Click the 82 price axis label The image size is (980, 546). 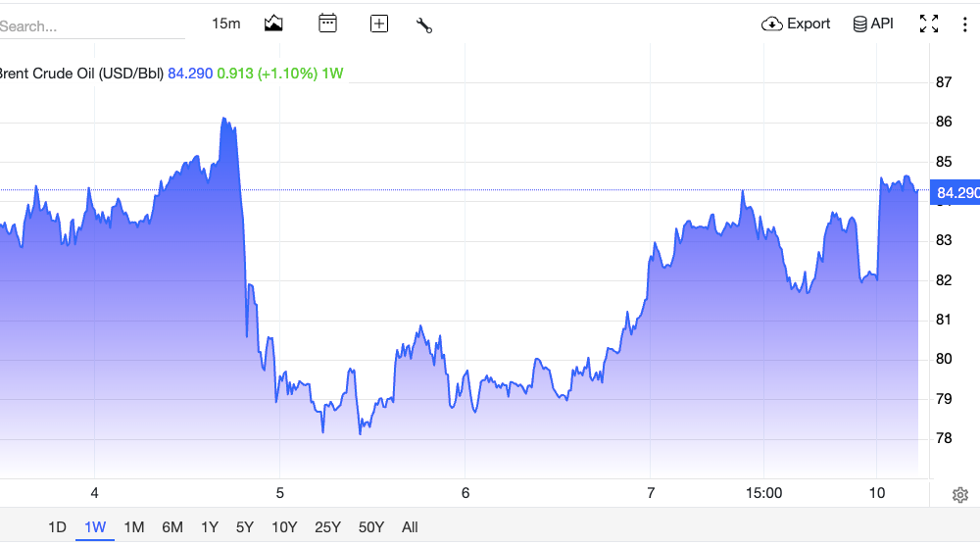944,280
